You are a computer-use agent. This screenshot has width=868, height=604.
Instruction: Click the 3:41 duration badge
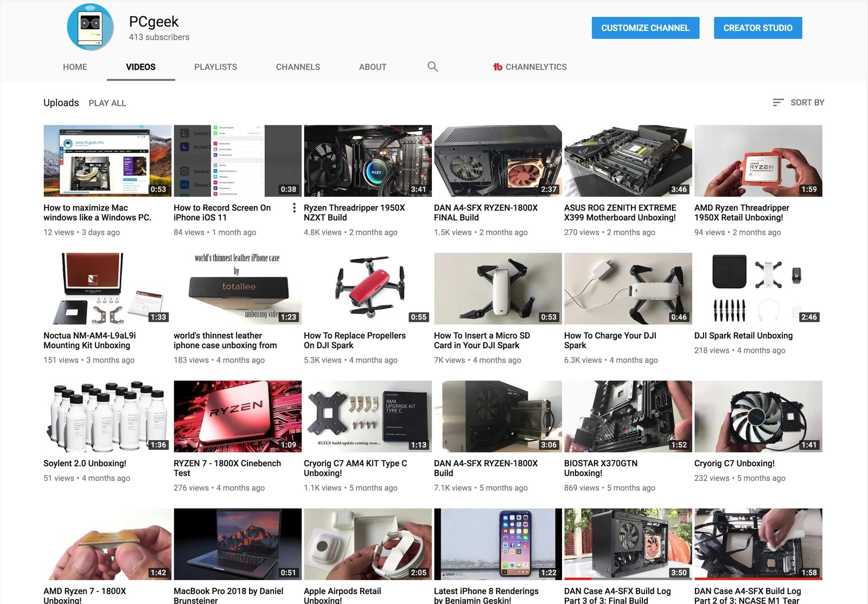click(418, 189)
